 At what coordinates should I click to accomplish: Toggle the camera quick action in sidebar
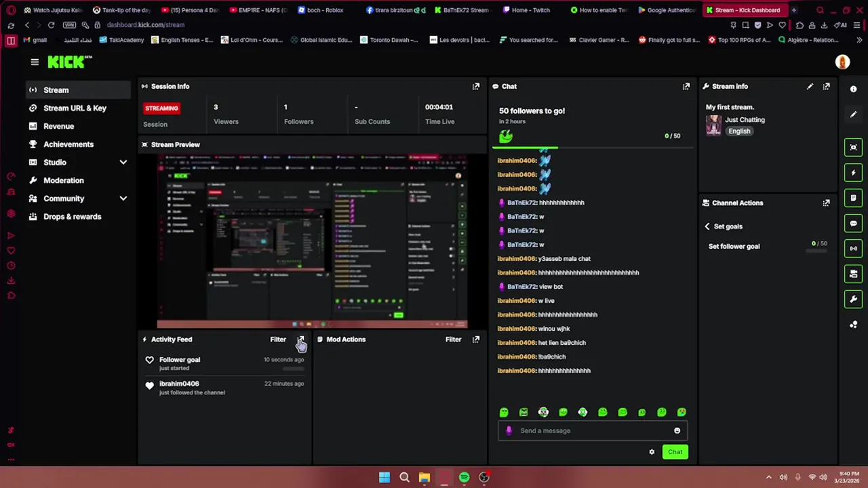click(853, 274)
